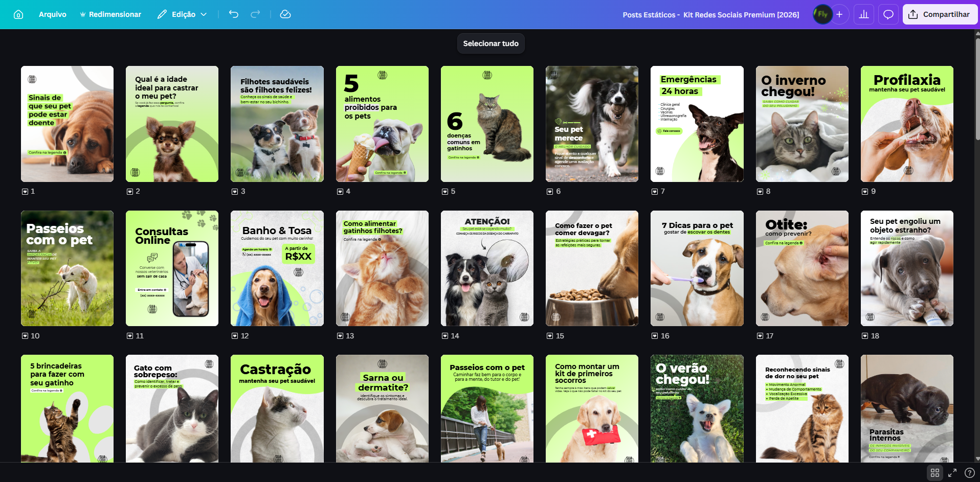Click the Home icon in the toolbar
Screen dimensions: 980x482
(19, 14)
